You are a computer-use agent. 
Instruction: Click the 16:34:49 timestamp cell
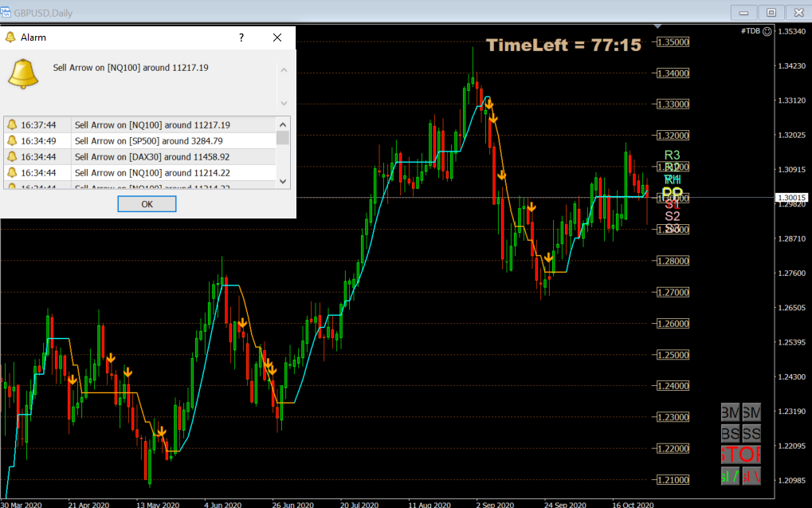pos(38,141)
